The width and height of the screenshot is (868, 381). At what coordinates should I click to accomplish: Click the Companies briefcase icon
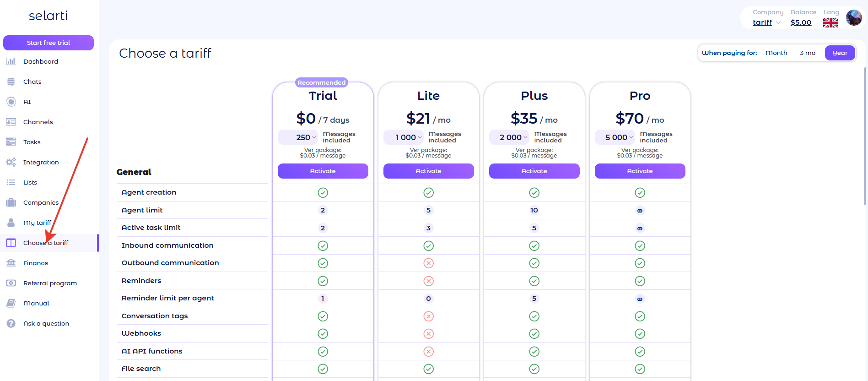(x=11, y=202)
